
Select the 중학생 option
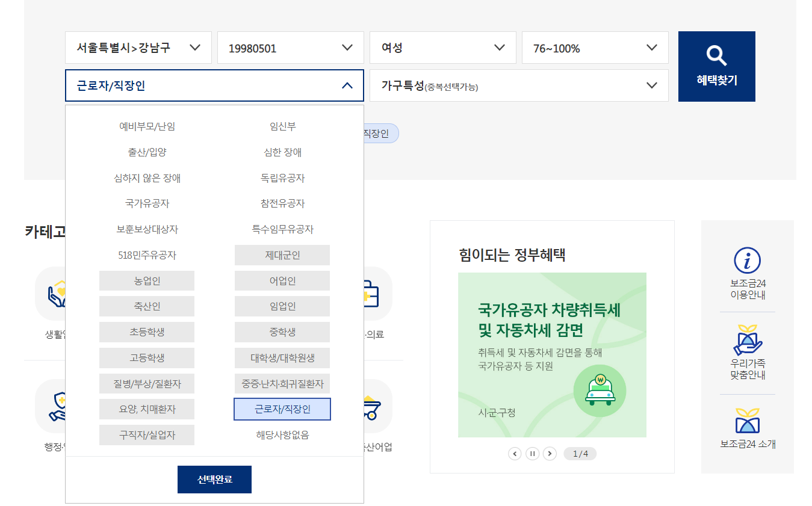pyautogui.click(x=282, y=332)
